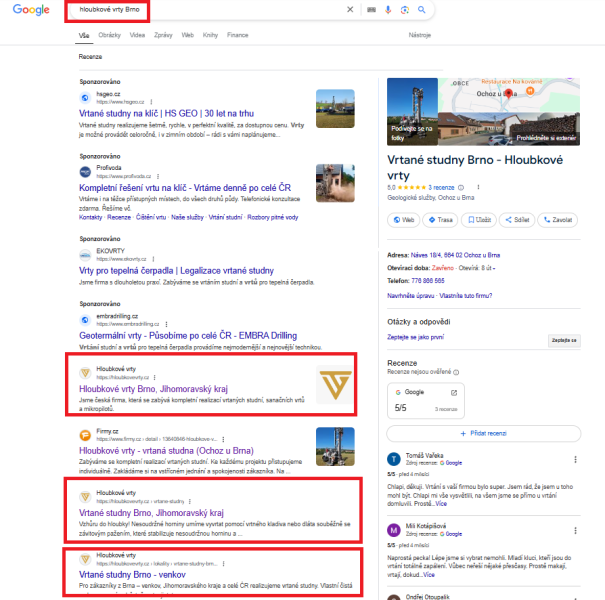The width and height of the screenshot is (605, 600).
Task: Click Vlastníte tuto firmu? link
Action: [466, 296]
